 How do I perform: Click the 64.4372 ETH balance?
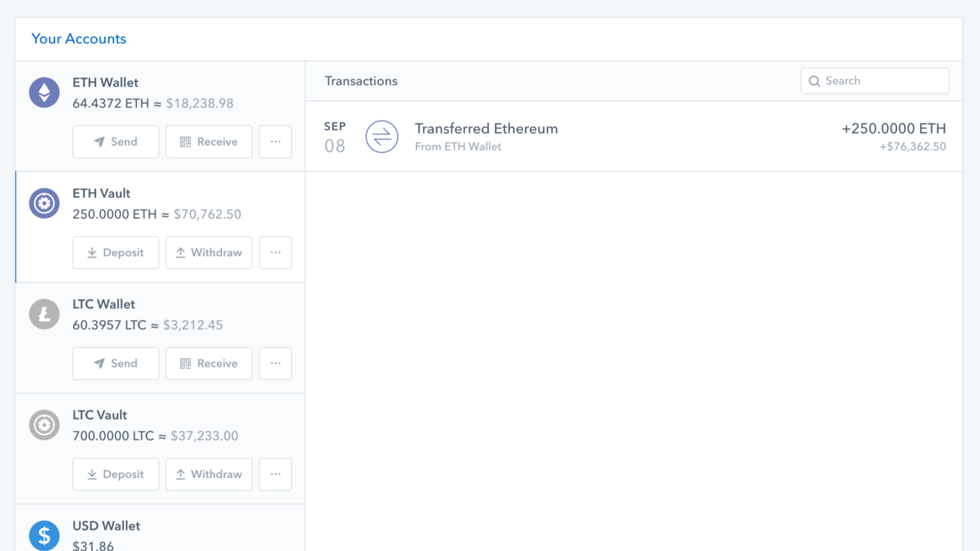tap(111, 103)
